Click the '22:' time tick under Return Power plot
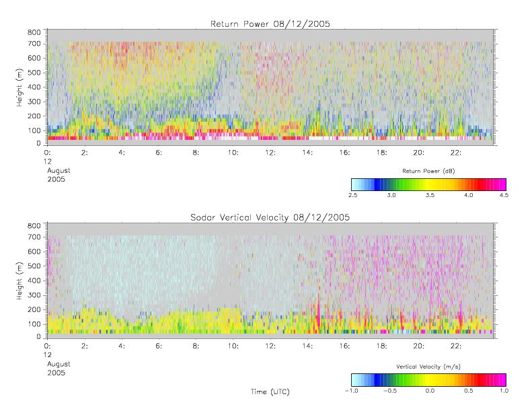Viewport: 532px width, 411px height. (456, 153)
